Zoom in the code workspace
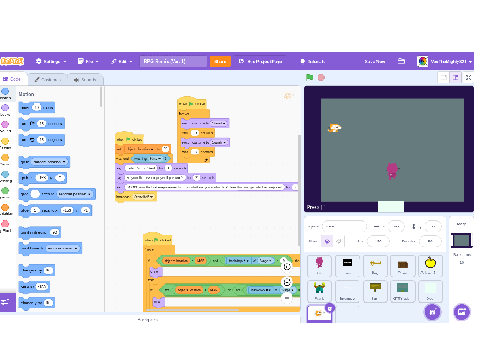Viewport: 480px width, 360px height. [287, 266]
